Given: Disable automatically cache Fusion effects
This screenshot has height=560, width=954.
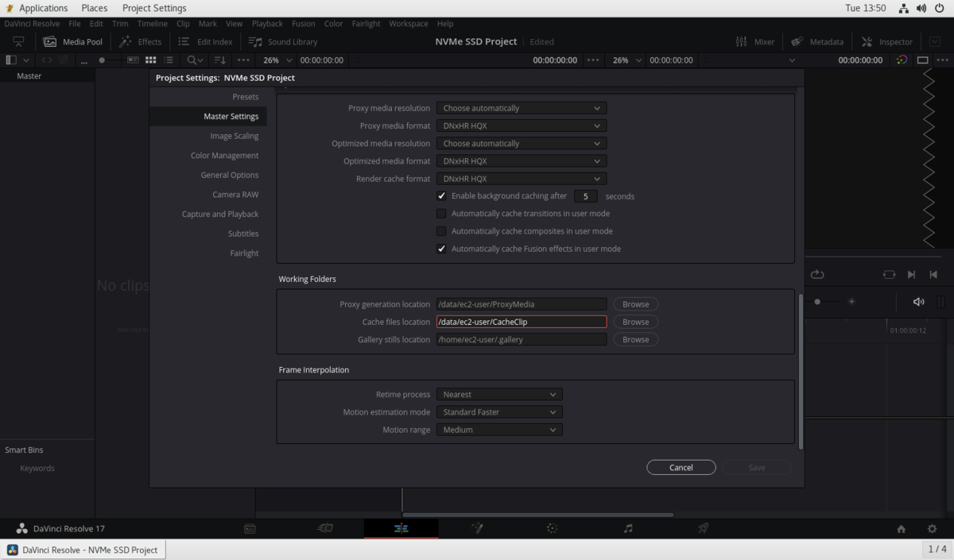Looking at the screenshot, I should point(441,249).
